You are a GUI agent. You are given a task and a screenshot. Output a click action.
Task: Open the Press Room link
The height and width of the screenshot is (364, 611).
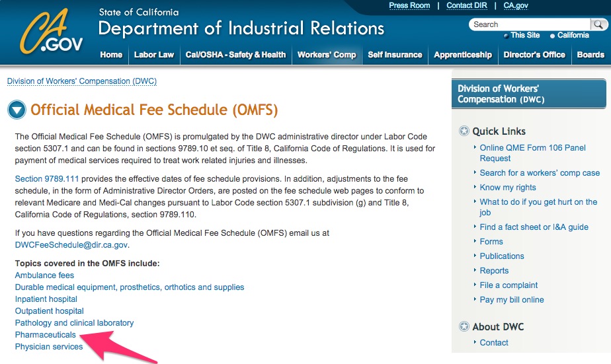tap(409, 5)
